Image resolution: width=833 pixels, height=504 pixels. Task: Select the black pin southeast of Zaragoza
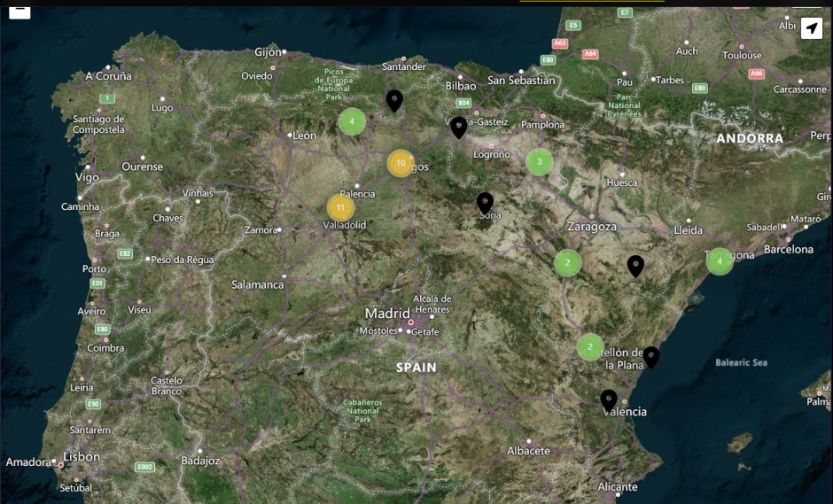pos(635,266)
